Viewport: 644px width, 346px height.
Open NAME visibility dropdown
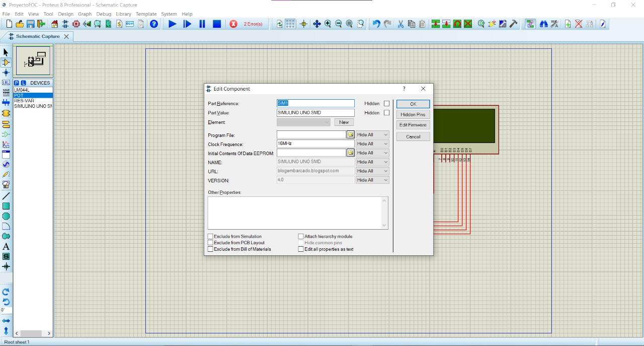pos(372,162)
